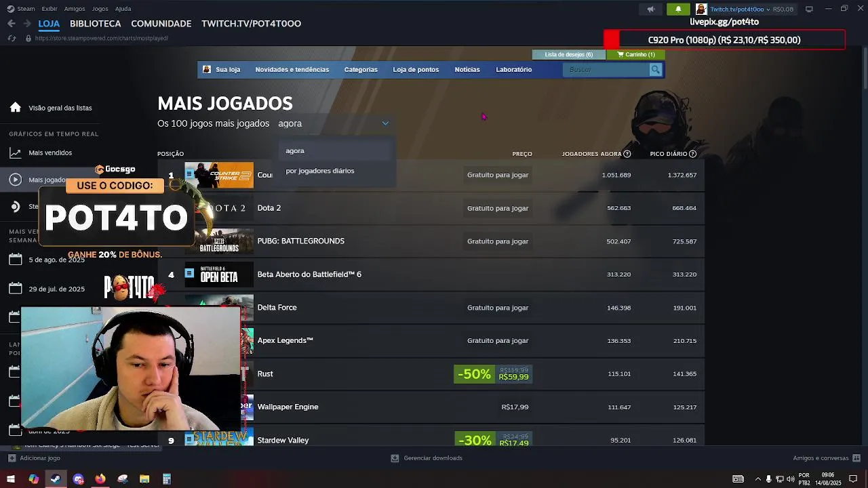This screenshot has width=868, height=488.
Task: Open File Explorer from the taskbar
Action: click(x=144, y=479)
